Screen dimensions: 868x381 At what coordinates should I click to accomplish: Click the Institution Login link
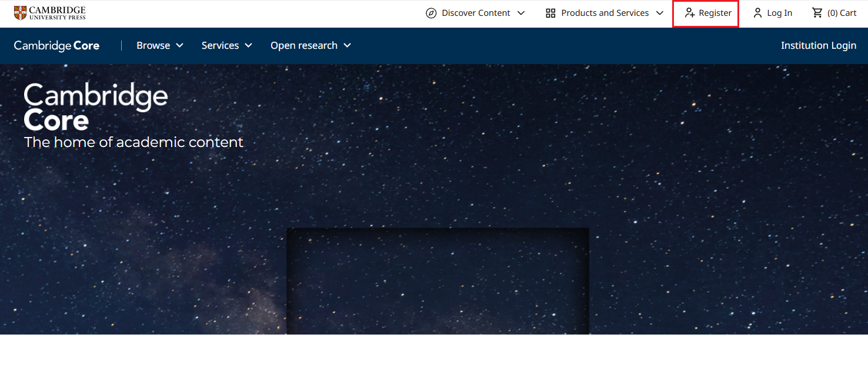tap(819, 45)
